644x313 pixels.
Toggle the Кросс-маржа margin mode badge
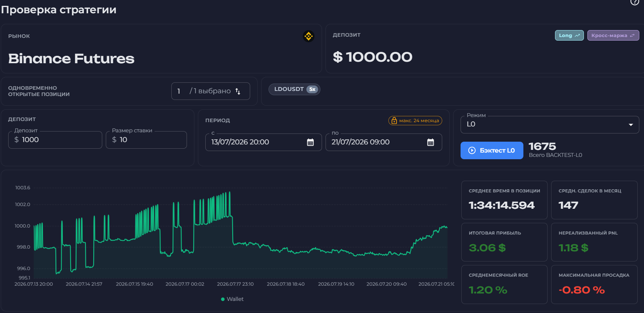(x=613, y=35)
